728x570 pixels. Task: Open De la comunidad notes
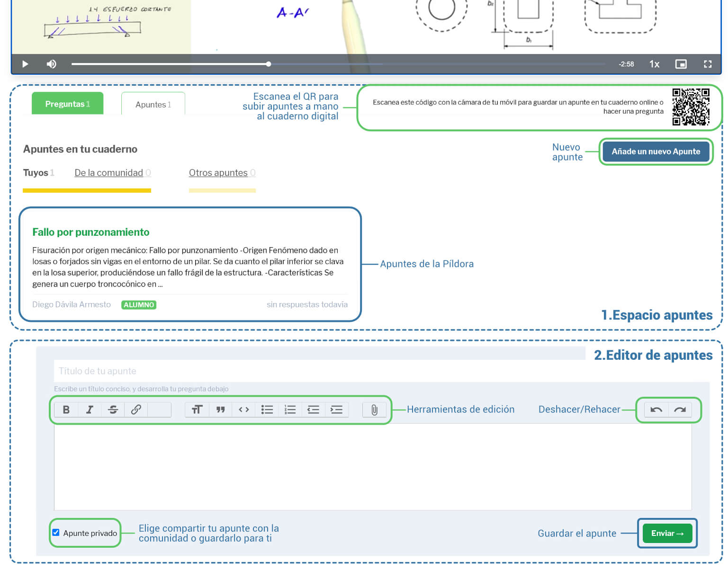[113, 173]
